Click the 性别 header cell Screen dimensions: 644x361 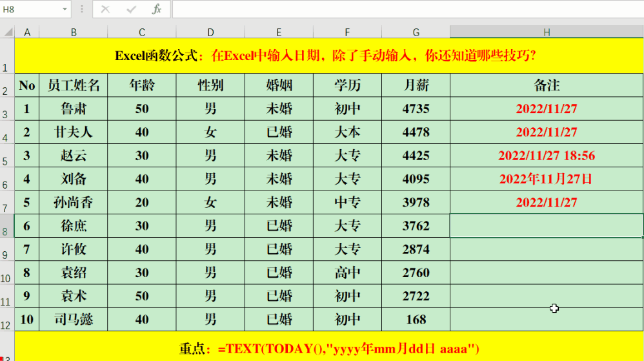(x=210, y=85)
